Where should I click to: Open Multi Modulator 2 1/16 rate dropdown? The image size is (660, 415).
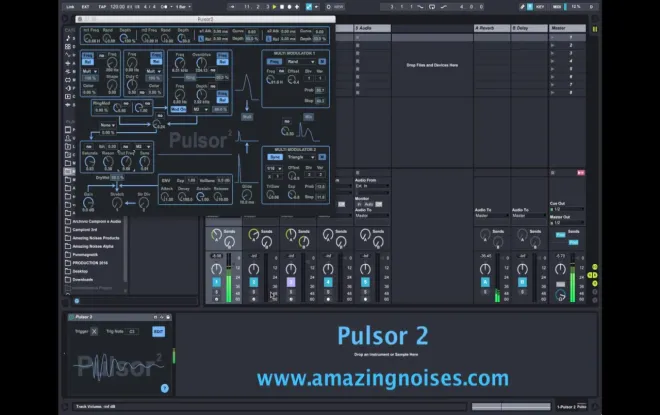tap(274, 168)
